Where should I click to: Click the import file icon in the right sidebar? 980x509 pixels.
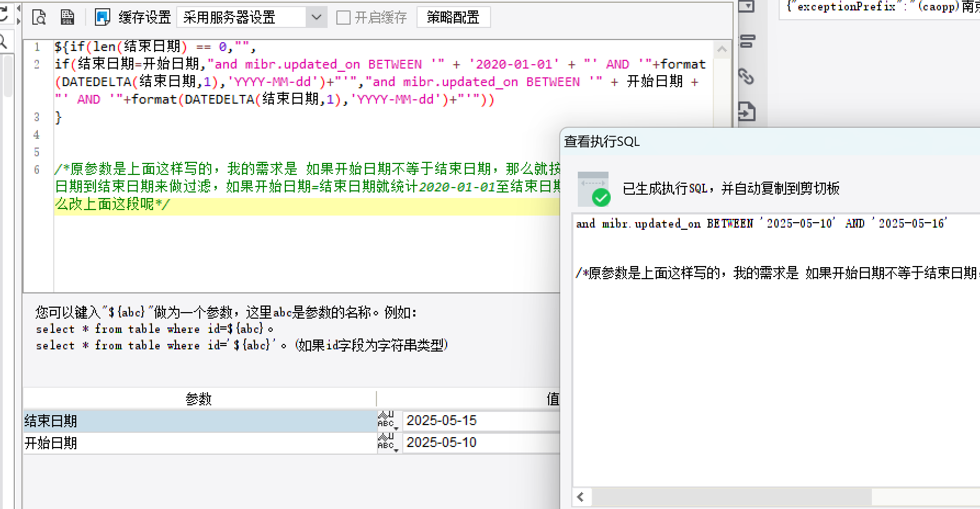[x=746, y=111]
